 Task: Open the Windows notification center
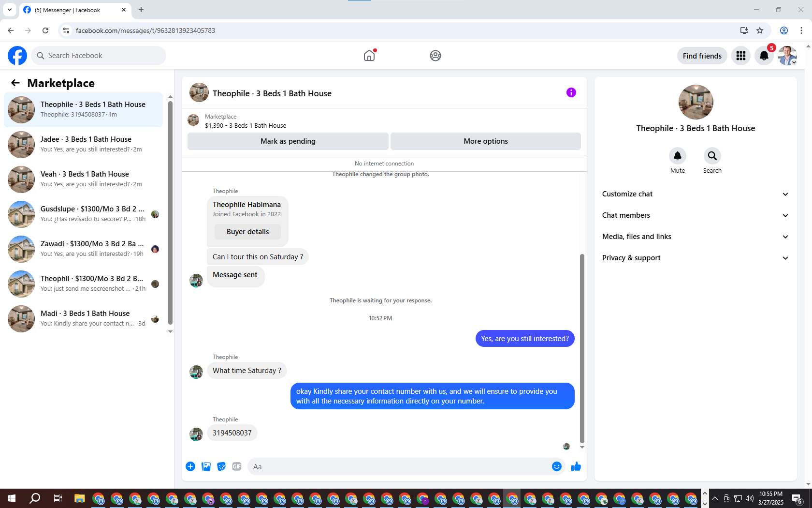797,498
